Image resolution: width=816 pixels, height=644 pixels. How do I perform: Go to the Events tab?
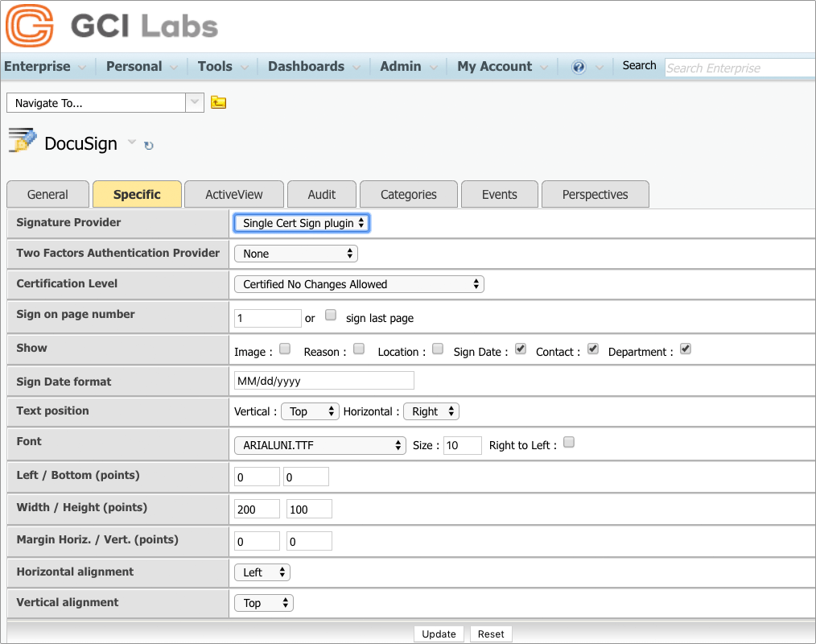tap(500, 194)
